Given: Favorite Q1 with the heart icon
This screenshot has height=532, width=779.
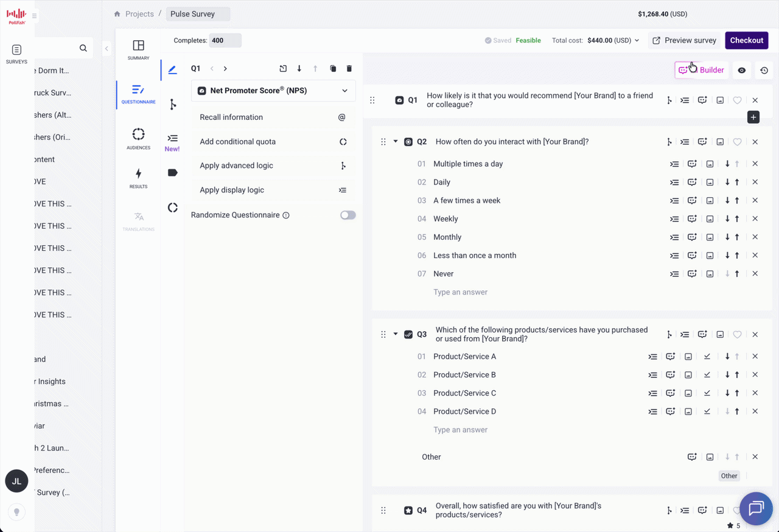Looking at the screenshot, I should 737,100.
